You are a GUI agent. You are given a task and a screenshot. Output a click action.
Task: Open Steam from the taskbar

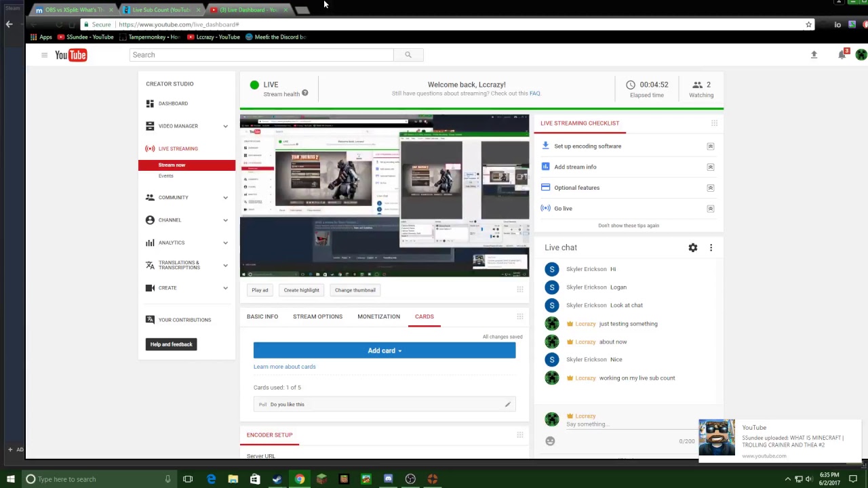pos(277,479)
